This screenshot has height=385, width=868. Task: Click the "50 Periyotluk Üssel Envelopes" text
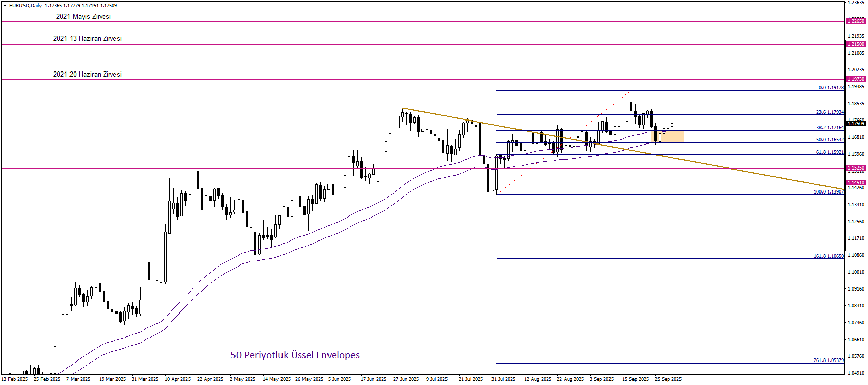point(295,355)
